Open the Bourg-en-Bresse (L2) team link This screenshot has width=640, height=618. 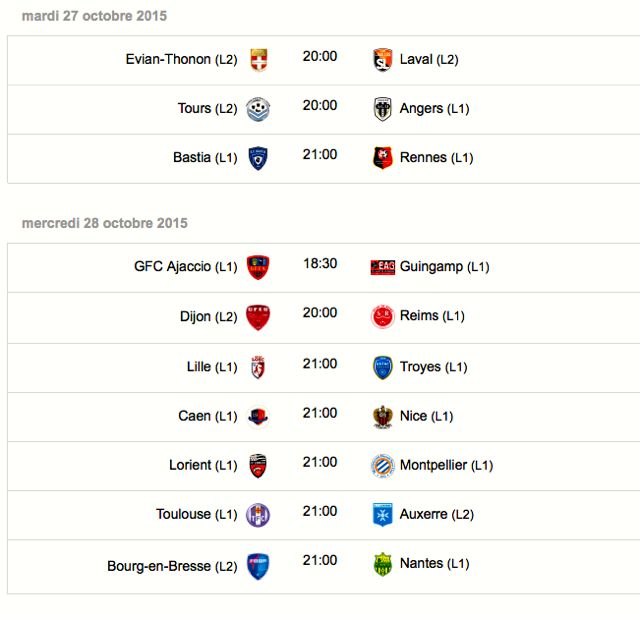(172, 566)
